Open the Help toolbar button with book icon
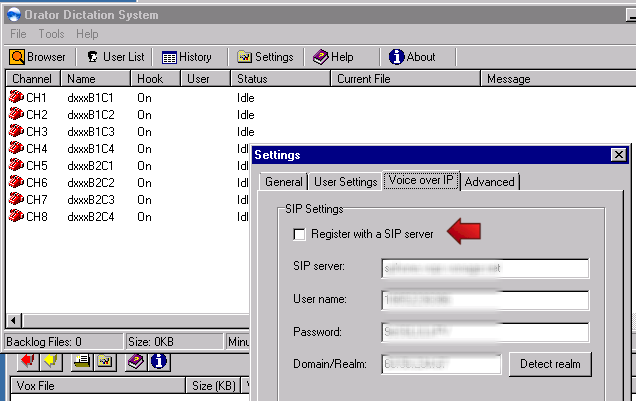 pyautogui.click(x=333, y=57)
